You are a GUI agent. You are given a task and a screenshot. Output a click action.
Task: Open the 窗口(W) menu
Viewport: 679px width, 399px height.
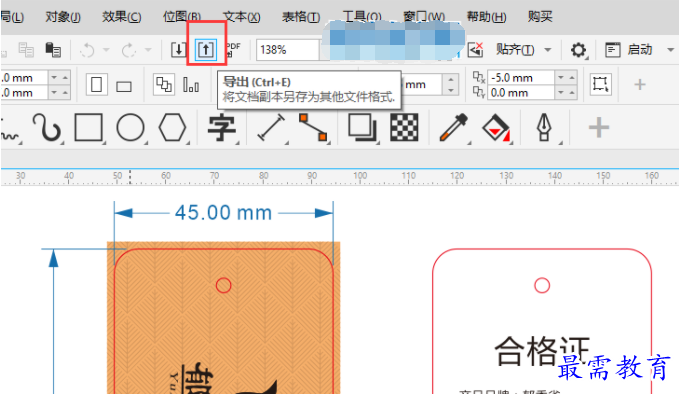[x=424, y=16]
